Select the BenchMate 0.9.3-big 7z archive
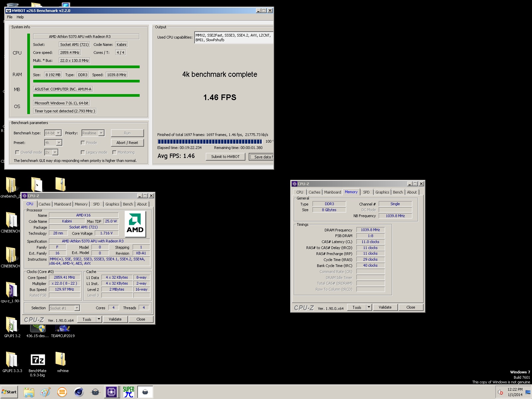The width and height of the screenshot is (532, 399). 38,364
